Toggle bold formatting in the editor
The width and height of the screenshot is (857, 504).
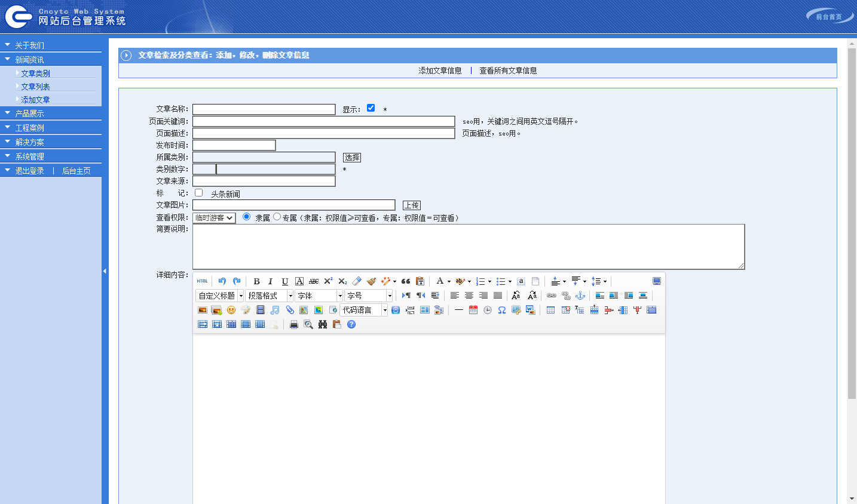pos(256,281)
